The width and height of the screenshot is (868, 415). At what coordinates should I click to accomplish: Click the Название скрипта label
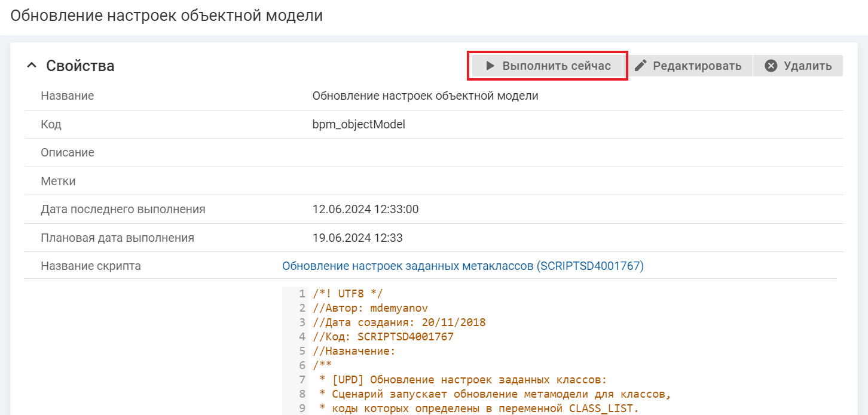tap(91, 266)
